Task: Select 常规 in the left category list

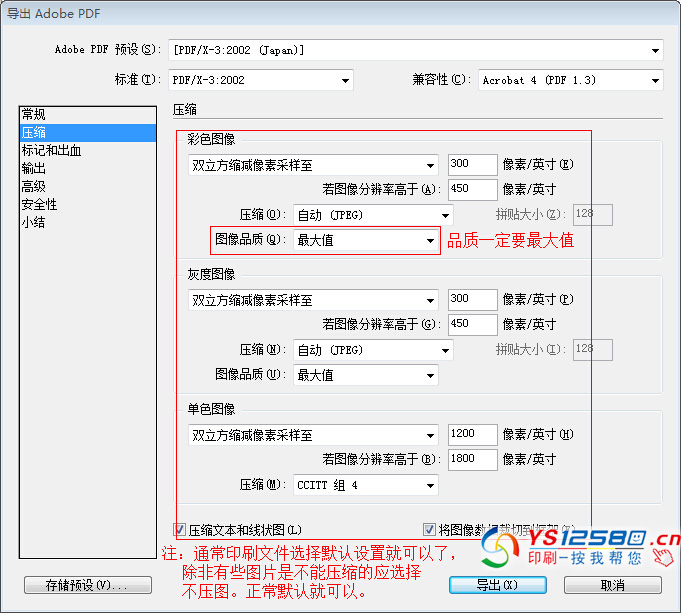Action: click(x=34, y=115)
